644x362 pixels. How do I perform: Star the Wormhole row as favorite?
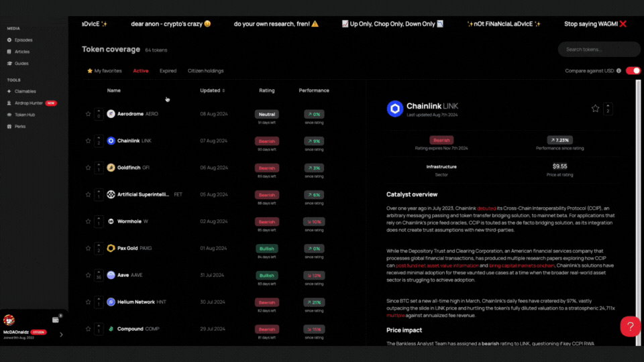click(x=88, y=221)
